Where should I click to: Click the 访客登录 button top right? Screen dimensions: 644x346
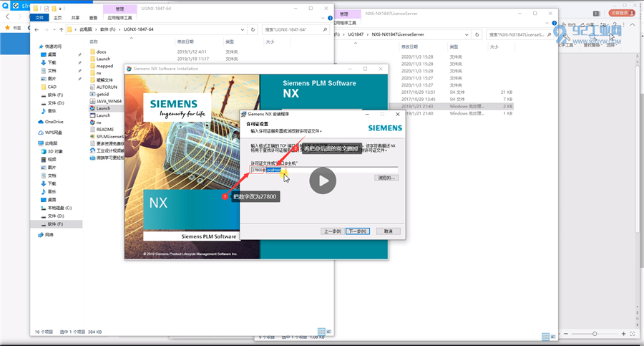point(623,13)
